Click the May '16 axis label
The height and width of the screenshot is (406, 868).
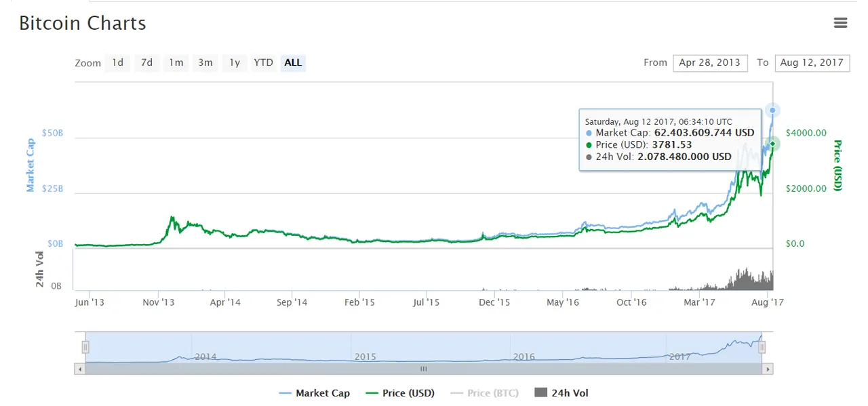[563, 302]
